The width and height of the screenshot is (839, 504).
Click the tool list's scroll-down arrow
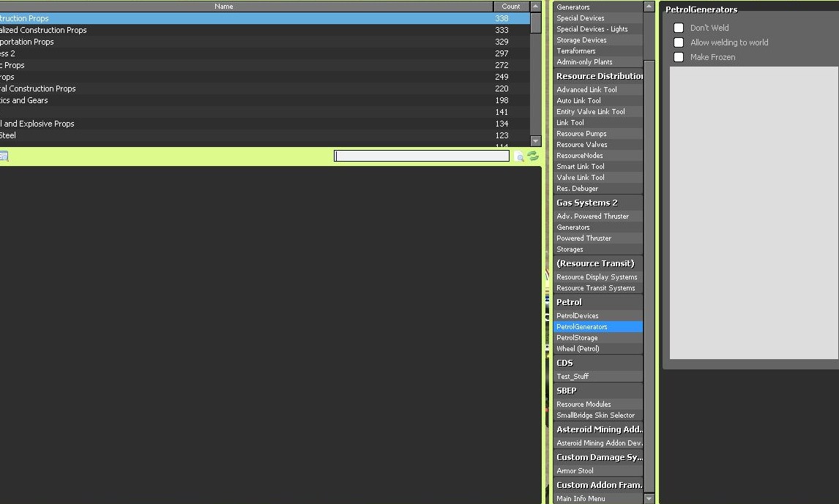(649, 498)
